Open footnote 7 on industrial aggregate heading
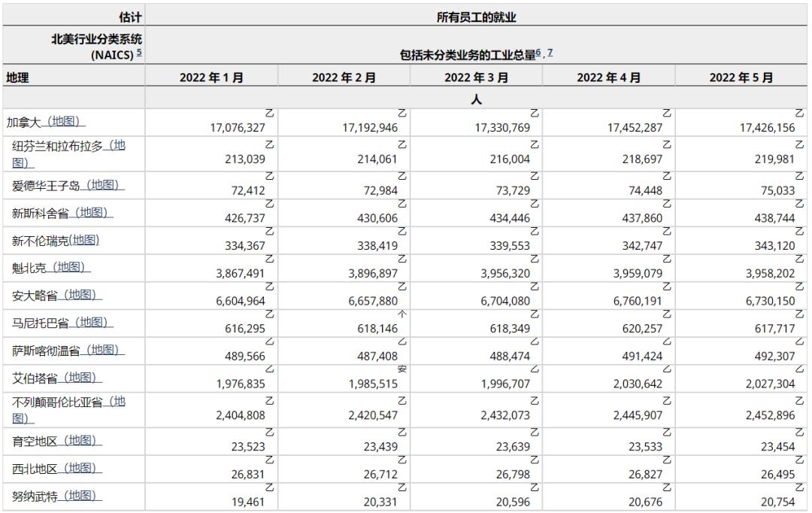The height and width of the screenshot is (513, 812). tap(550, 51)
